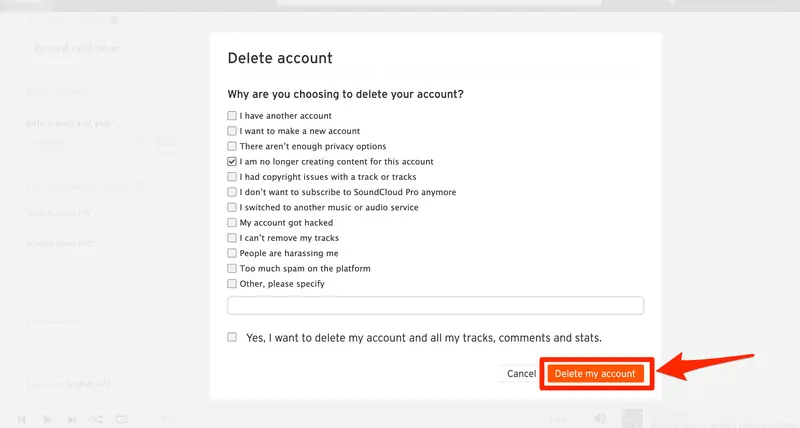Check "I had copyright issues" reason
This screenshot has height=428, width=800.
(x=232, y=177)
